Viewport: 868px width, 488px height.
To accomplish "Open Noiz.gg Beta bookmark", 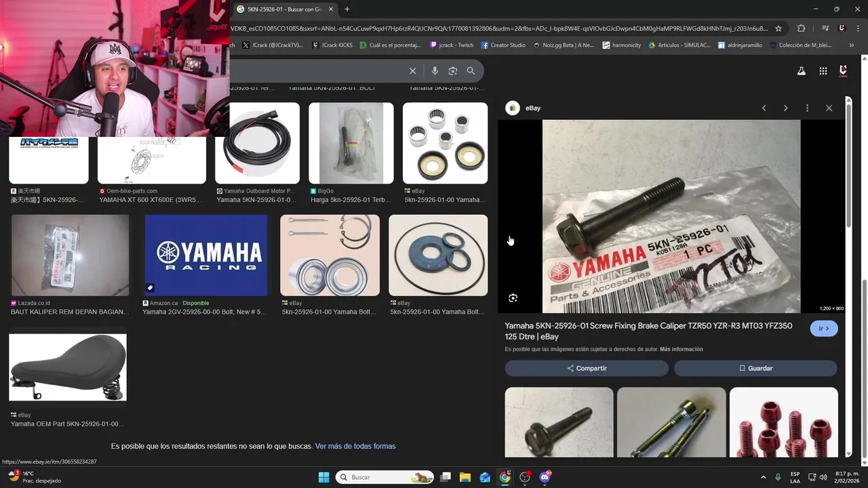I will coord(564,45).
